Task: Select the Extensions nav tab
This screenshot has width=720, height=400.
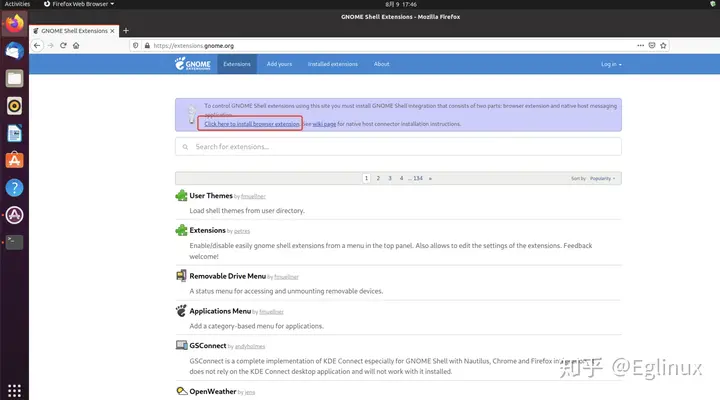Action: click(x=237, y=64)
